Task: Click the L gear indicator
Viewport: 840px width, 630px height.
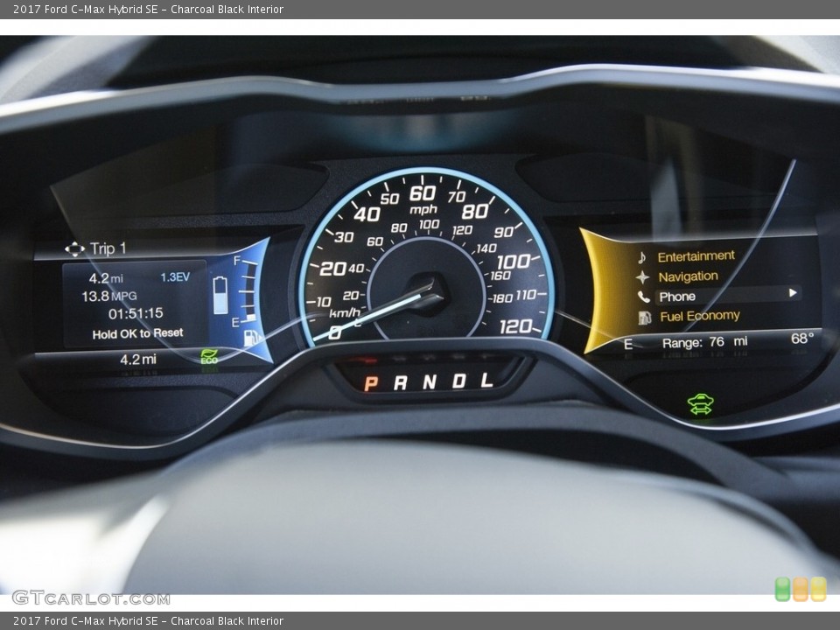Action: 486,381
